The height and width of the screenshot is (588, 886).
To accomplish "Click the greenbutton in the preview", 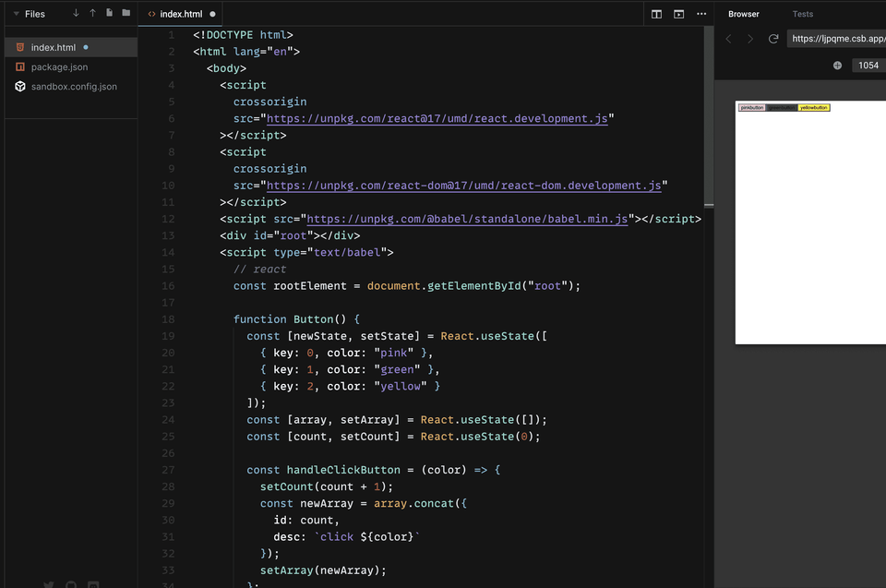I will [782, 107].
